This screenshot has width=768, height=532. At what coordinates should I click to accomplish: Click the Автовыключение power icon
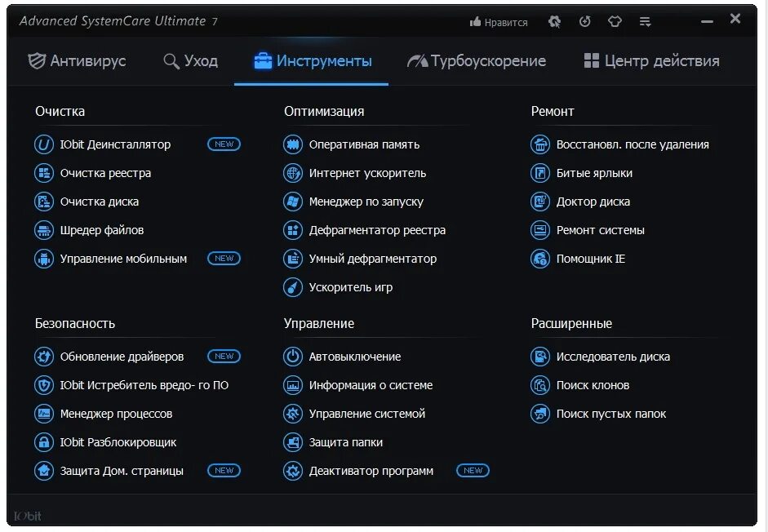click(x=292, y=357)
